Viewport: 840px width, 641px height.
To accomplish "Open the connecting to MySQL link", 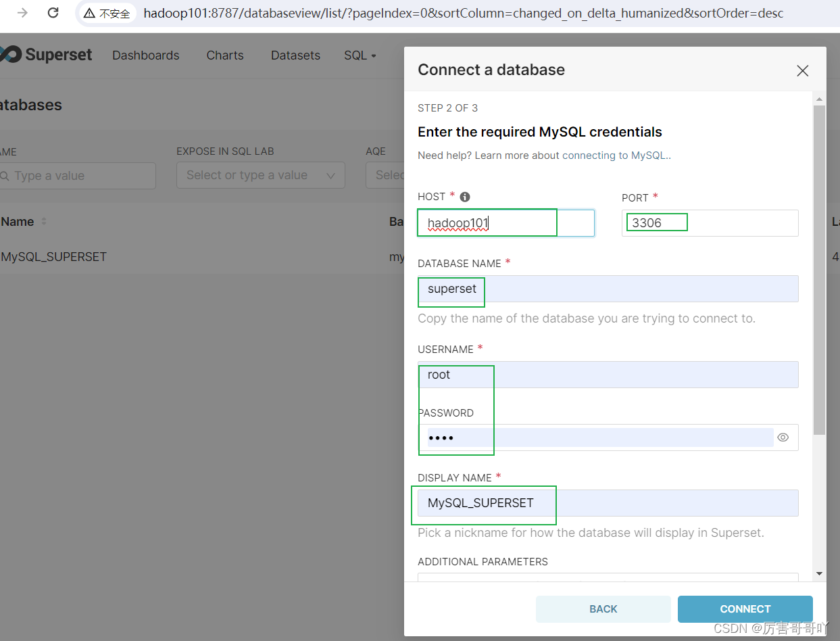I will (615, 156).
